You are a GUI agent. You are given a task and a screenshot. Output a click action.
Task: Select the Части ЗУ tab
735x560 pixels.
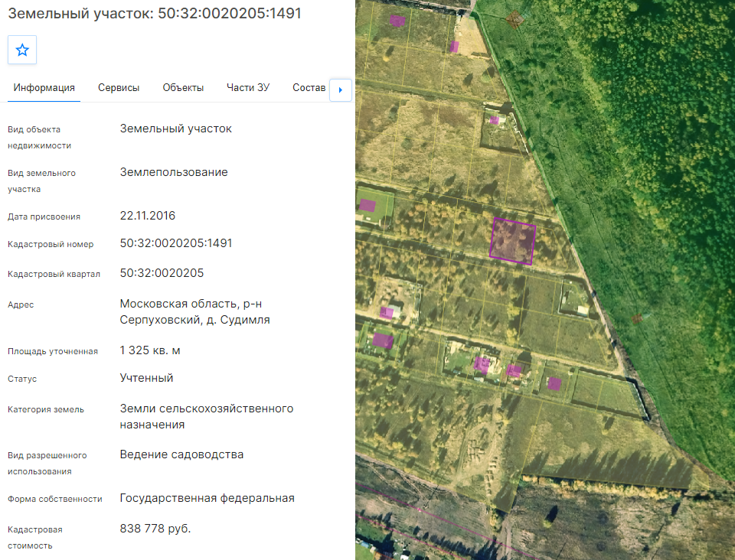tap(248, 87)
